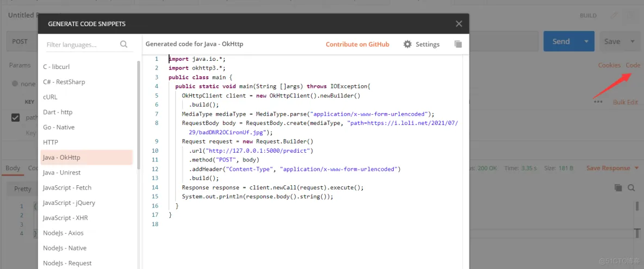Open the Cookies link
This screenshot has width=644, height=269.
(609, 65)
